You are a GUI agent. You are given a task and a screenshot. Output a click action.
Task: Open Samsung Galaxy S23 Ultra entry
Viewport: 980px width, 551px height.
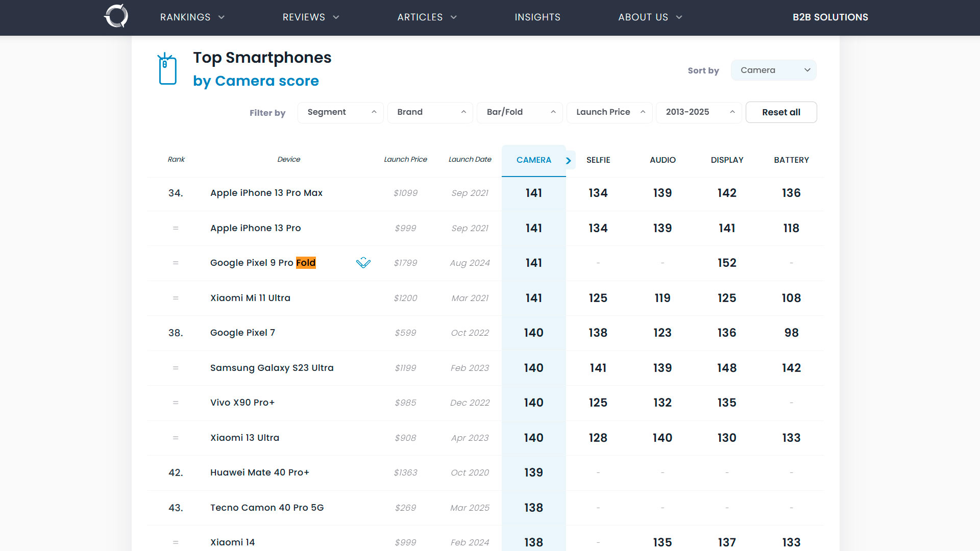272,368
